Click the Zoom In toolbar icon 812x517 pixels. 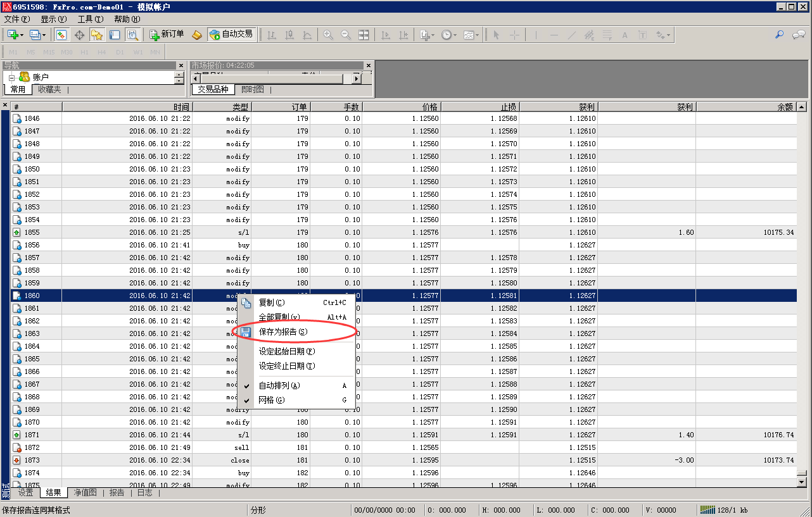[328, 35]
